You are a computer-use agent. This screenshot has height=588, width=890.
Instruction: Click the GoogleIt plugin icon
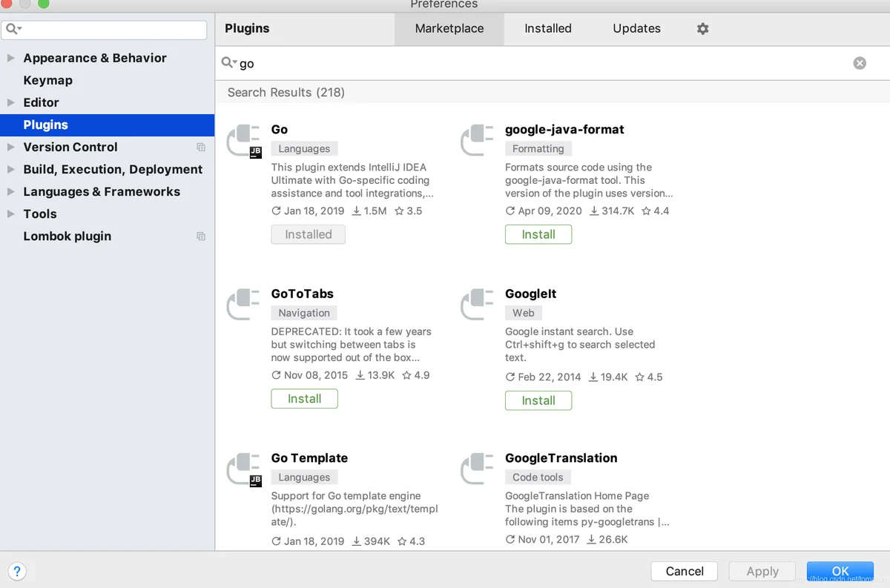point(478,305)
